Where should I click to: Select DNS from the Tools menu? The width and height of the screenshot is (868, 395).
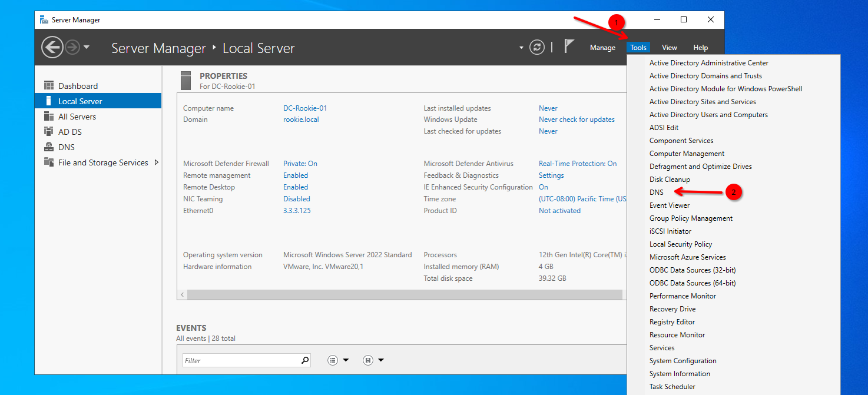pyautogui.click(x=656, y=192)
